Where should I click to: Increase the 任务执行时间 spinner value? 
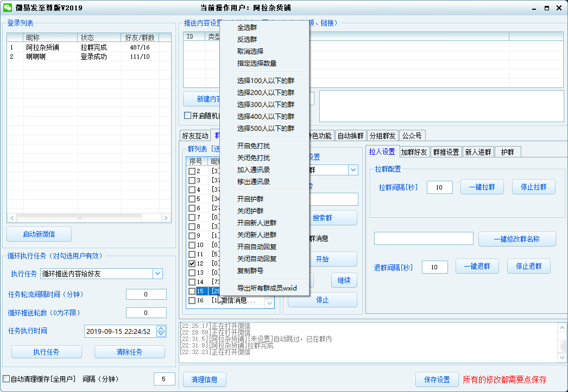click(x=161, y=328)
